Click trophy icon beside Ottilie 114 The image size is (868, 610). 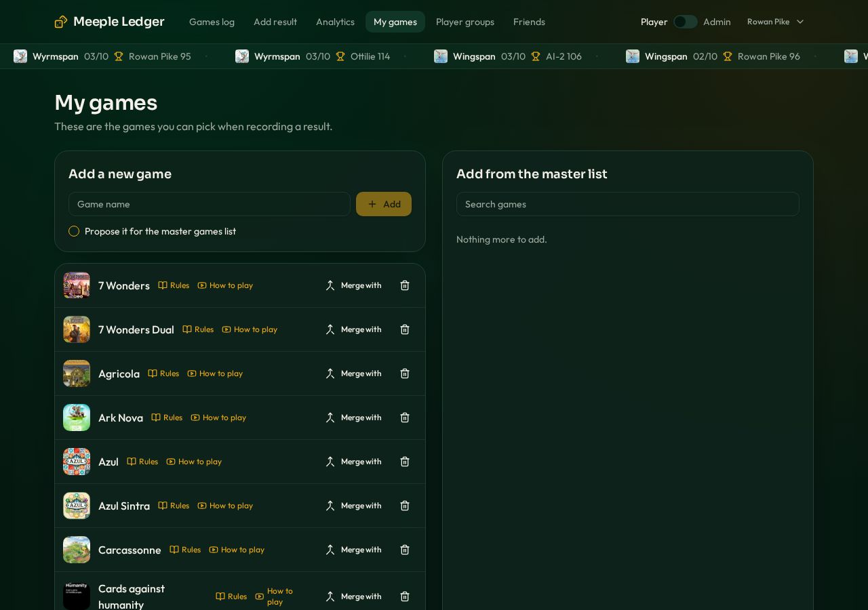[340, 56]
